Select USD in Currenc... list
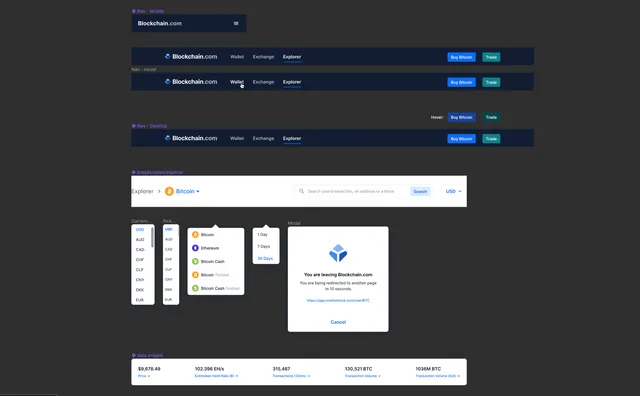The height and width of the screenshot is (396, 640). pyautogui.click(x=140, y=229)
